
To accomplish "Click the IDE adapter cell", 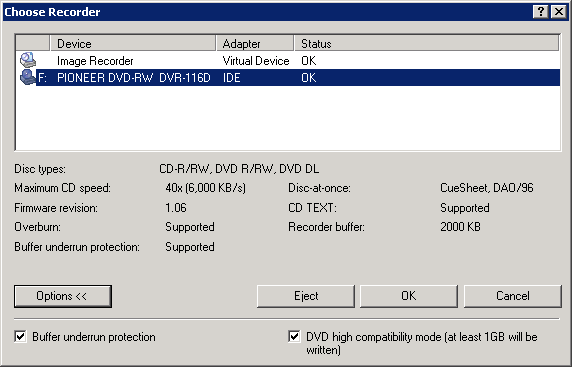I will coord(231,78).
